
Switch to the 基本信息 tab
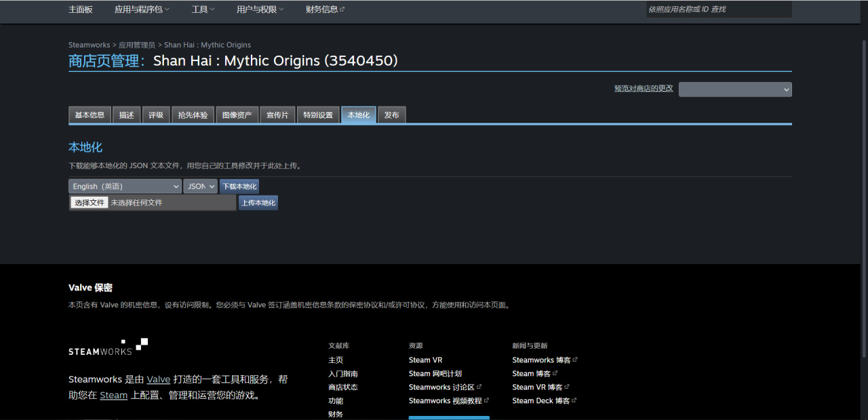click(90, 115)
